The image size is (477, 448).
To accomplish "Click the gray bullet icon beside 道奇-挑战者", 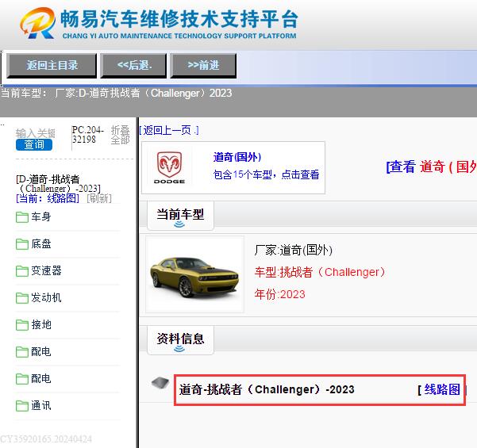I will pyautogui.click(x=160, y=382).
